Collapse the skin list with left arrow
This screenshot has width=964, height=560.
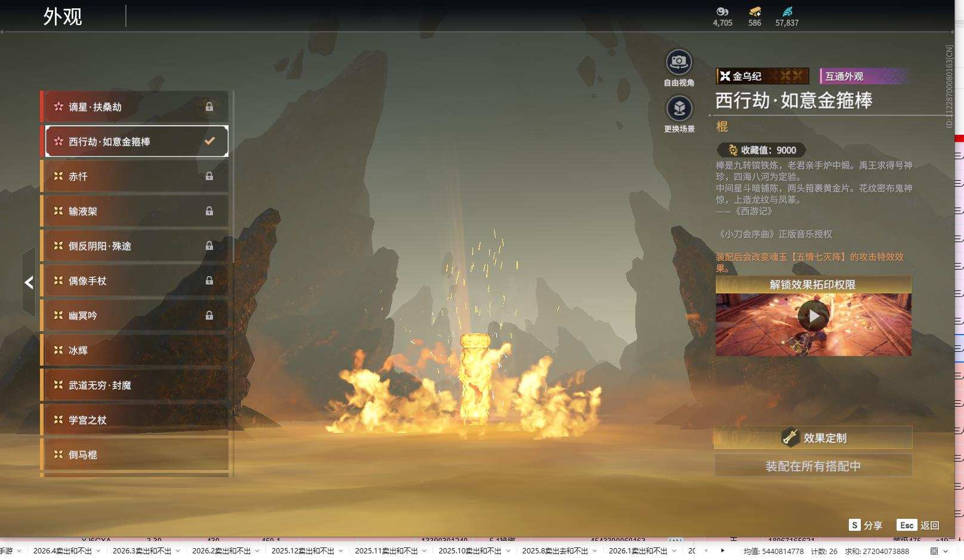29,283
